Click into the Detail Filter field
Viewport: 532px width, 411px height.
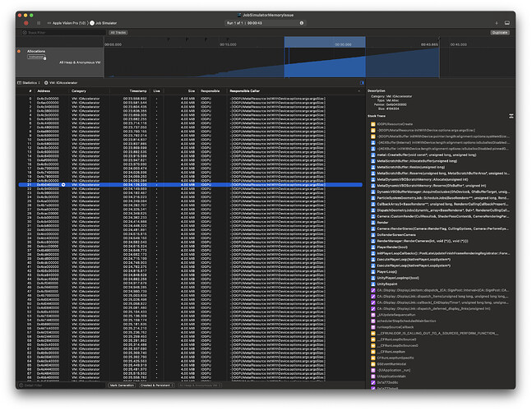62,386
